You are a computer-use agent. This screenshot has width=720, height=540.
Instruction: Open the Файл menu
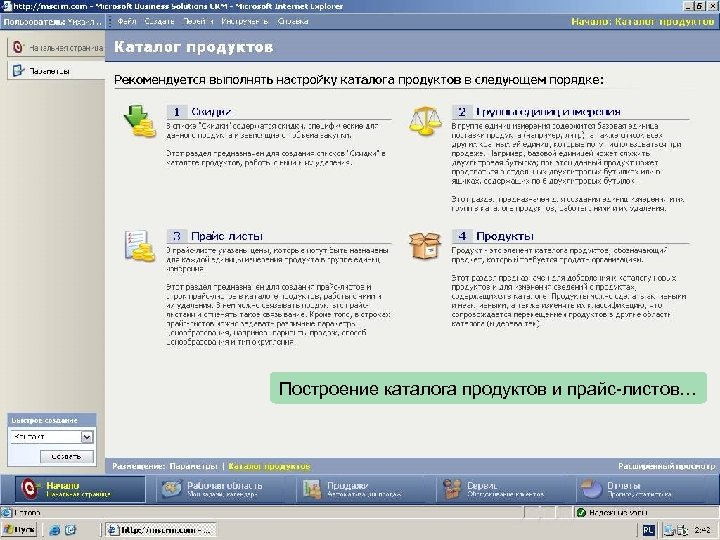[x=126, y=22]
